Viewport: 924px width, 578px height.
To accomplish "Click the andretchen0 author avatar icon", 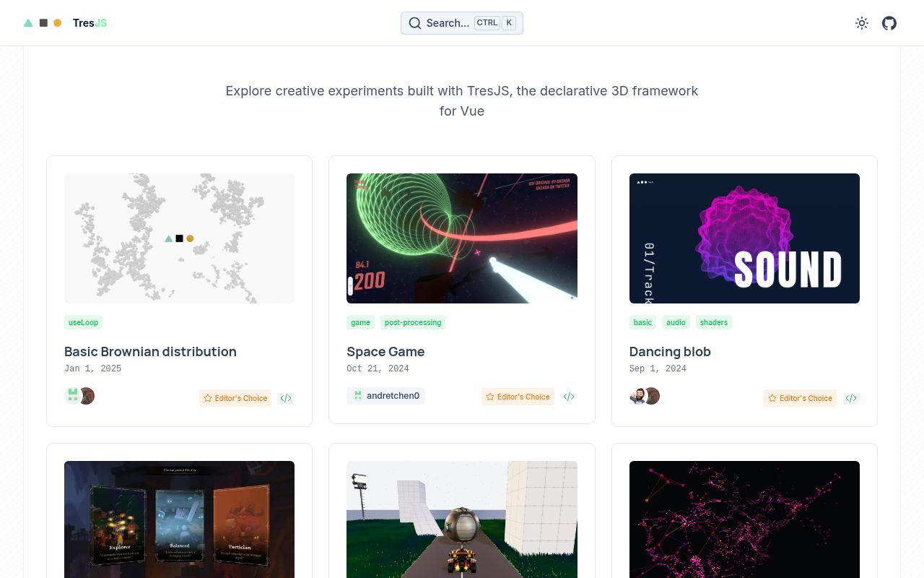I will tap(357, 396).
